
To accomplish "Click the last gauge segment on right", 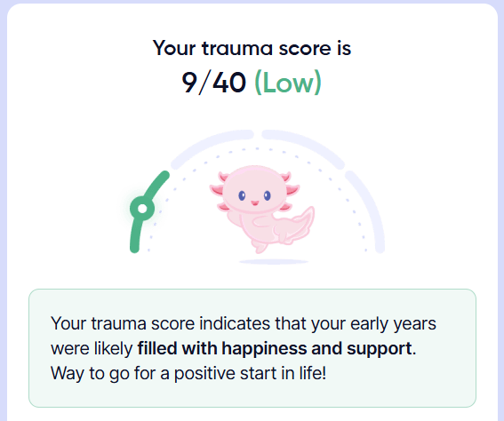I will [x=367, y=211].
